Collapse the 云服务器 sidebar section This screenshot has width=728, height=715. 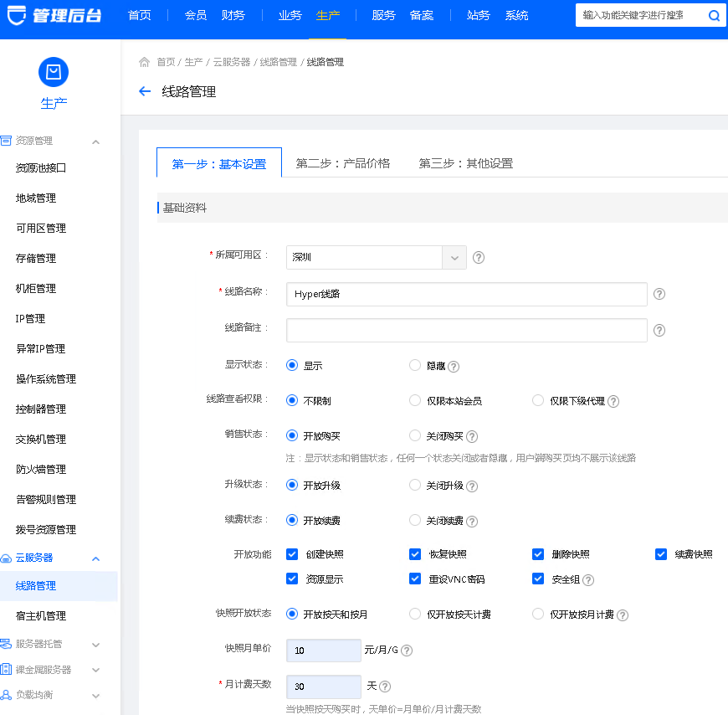(x=95, y=558)
